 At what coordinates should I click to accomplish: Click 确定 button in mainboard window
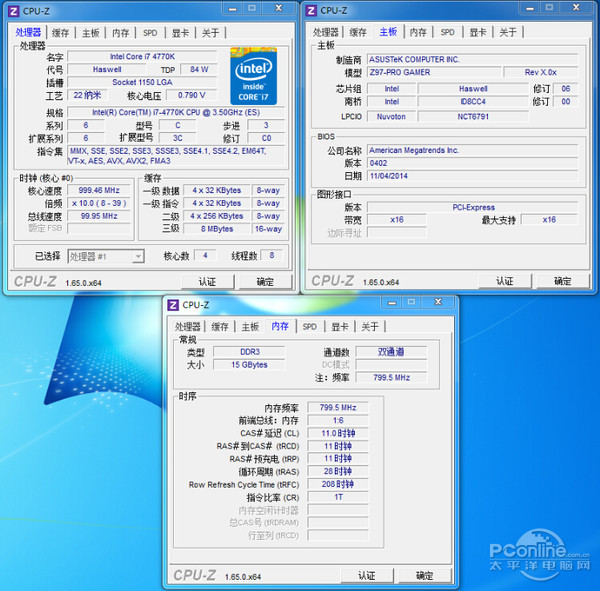click(x=562, y=281)
